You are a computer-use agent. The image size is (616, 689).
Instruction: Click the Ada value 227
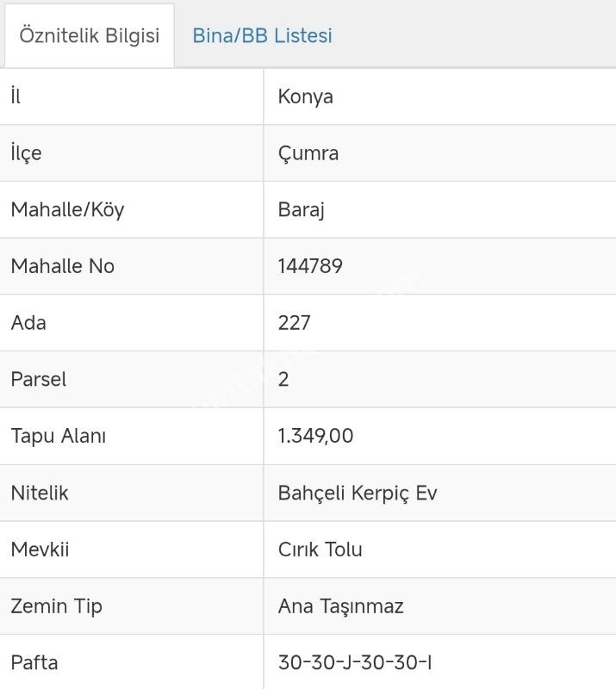click(295, 323)
